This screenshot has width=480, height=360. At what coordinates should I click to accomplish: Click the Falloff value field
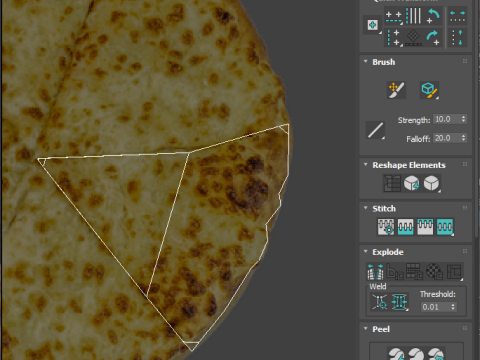tap(446, 138)
